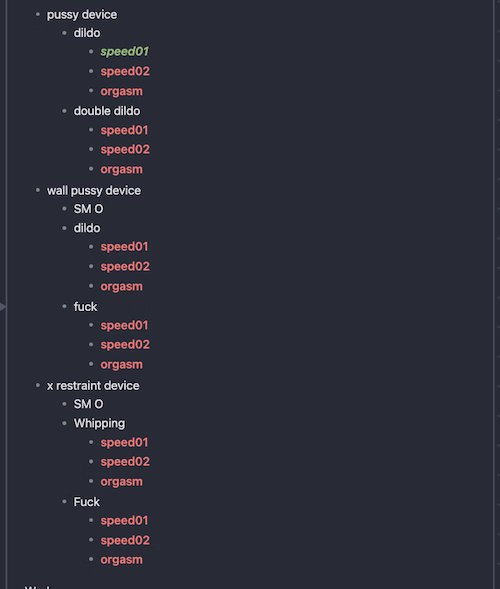
Task: Collapse the bullet beside 'x restraint device'
Action: 38,385
